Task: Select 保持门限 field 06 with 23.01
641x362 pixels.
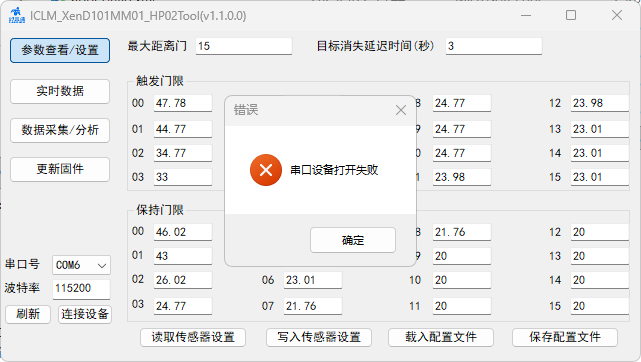Action: click(313, 280)
